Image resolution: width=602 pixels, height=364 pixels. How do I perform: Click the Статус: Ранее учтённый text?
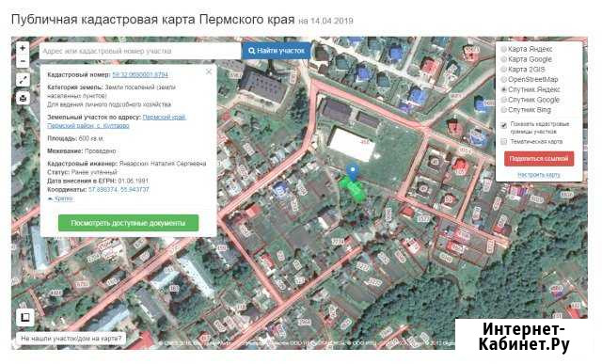click(x=82, y=172)
